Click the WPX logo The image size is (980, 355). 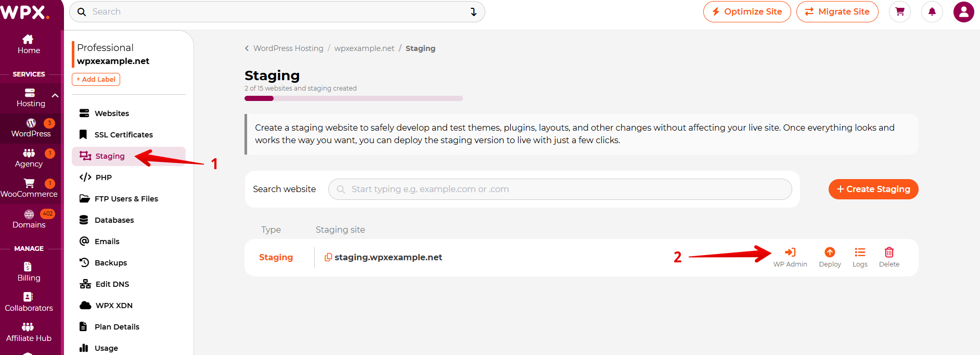(x=25, y=12)
